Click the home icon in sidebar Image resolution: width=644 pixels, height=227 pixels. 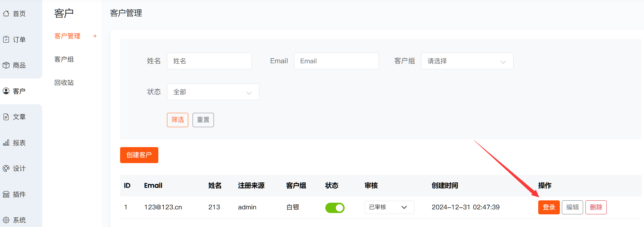point(6,14)
